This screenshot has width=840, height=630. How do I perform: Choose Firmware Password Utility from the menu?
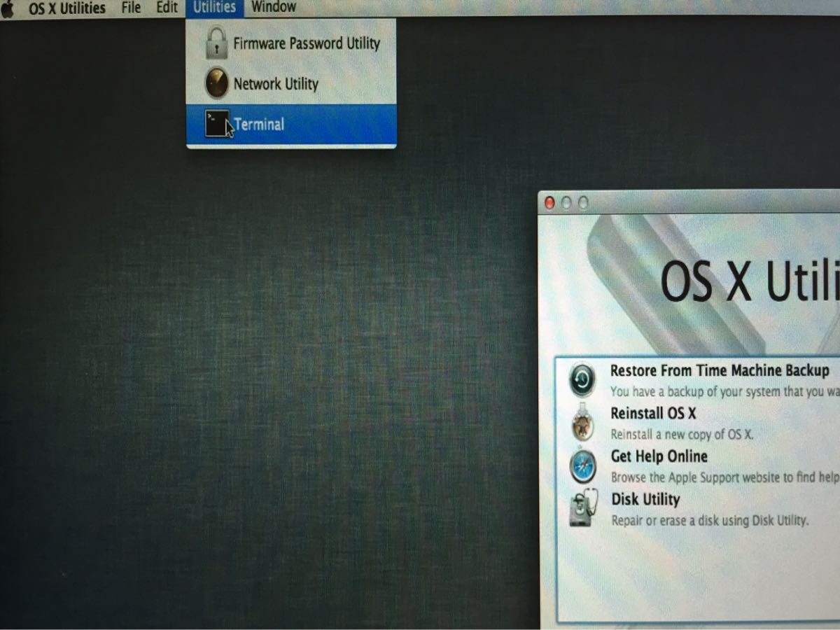pyautogui.click(x=291, y=43)
